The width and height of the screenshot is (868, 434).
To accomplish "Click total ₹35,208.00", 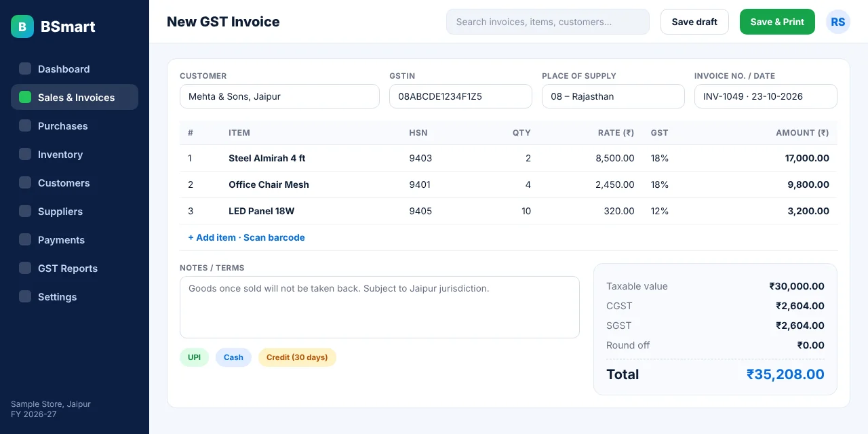I will tap(785, 374).
